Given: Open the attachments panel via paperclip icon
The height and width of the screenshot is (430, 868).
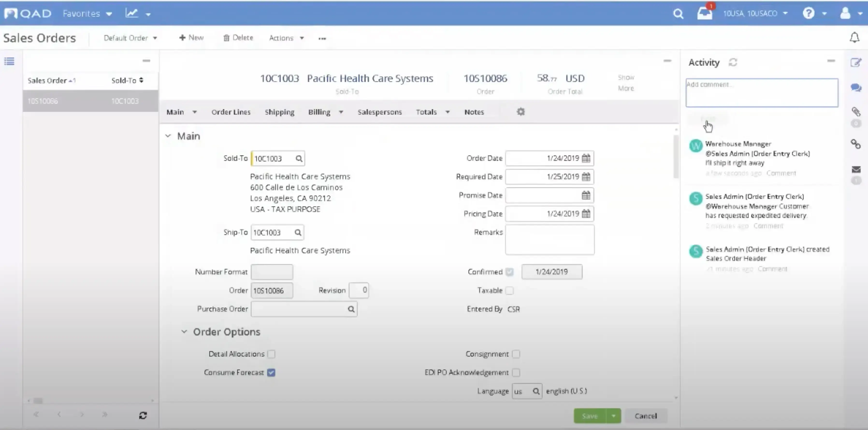Looking at the screenshot, I should click(856, 111).
